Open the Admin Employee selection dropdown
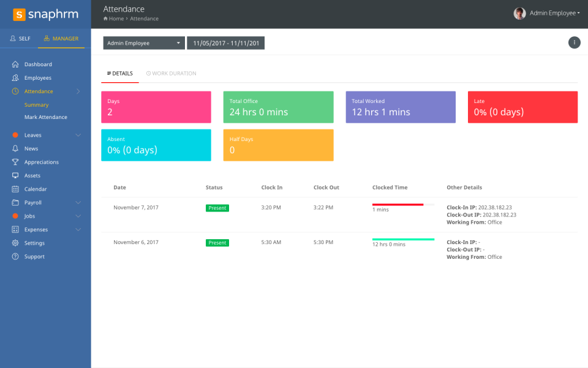Image resolution: width=588 pixels, height=368 pixels. click(x=144, y=43)
